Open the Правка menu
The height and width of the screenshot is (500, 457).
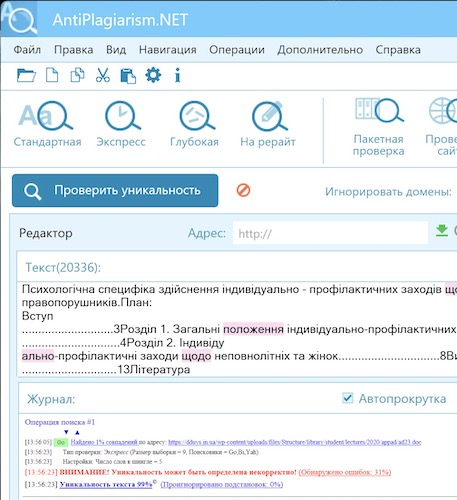pos(73,50)
